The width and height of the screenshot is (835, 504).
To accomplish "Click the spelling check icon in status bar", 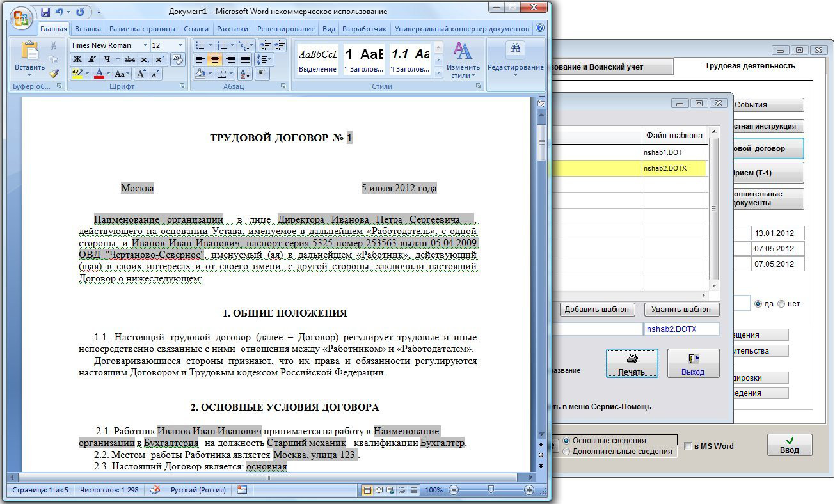I will [155, 490].
